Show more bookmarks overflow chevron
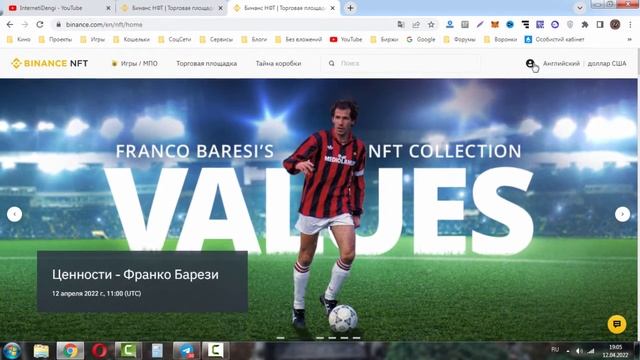Image resolution: width=640 pixels, height=360 pixels. (629, 40)
